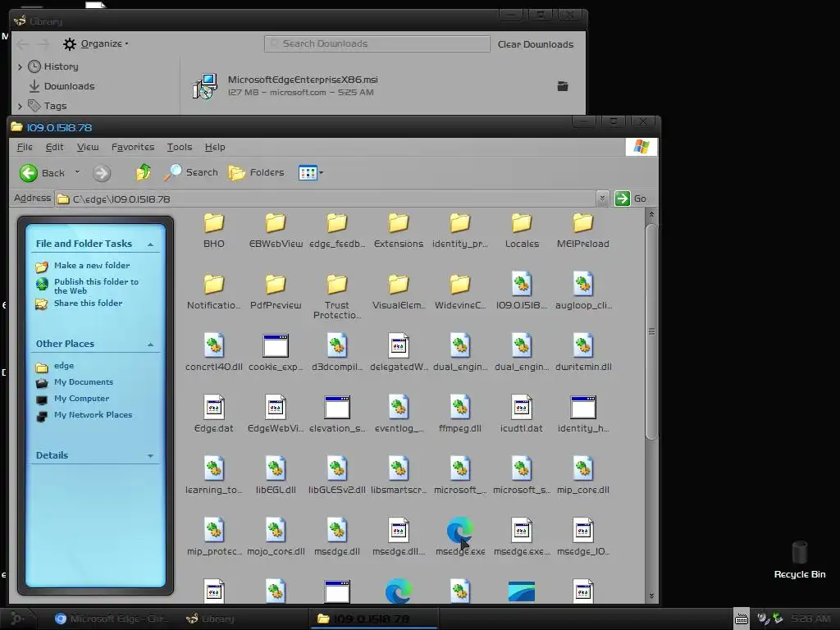Click the Up folder toolbar icon

143,172
